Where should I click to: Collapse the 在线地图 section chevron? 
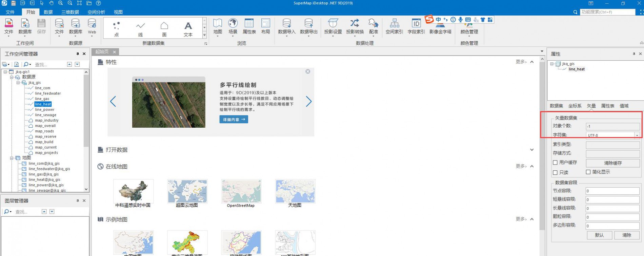[532, 166]
